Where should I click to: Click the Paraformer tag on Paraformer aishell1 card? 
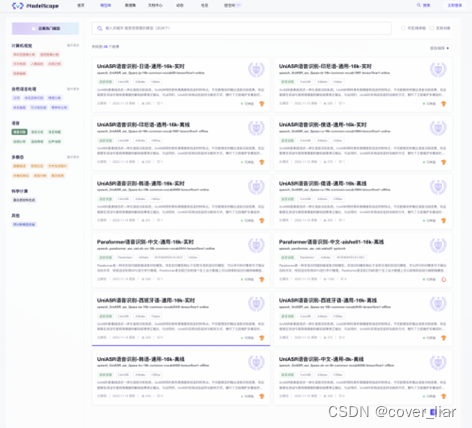click(x=307, y=257)
